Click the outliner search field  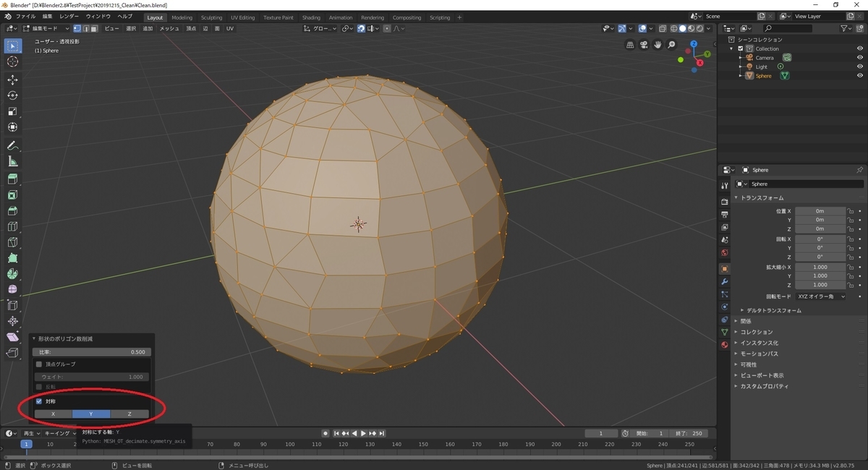pyautogui.click(x=786, y=28)
